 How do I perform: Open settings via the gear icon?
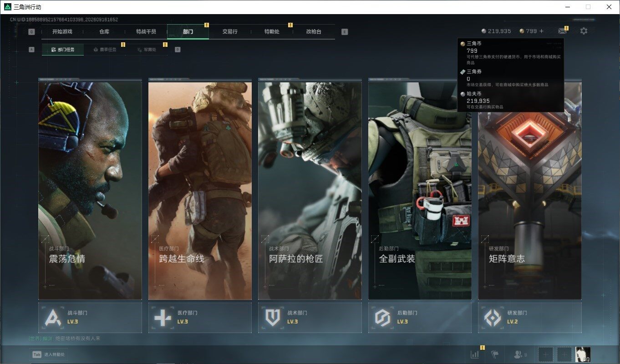tap(584, 31)
